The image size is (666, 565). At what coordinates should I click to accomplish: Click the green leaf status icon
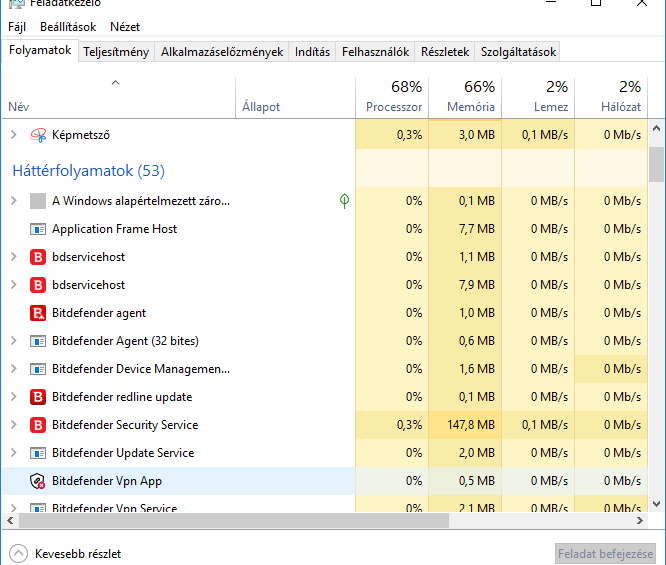tap(344, 201)
